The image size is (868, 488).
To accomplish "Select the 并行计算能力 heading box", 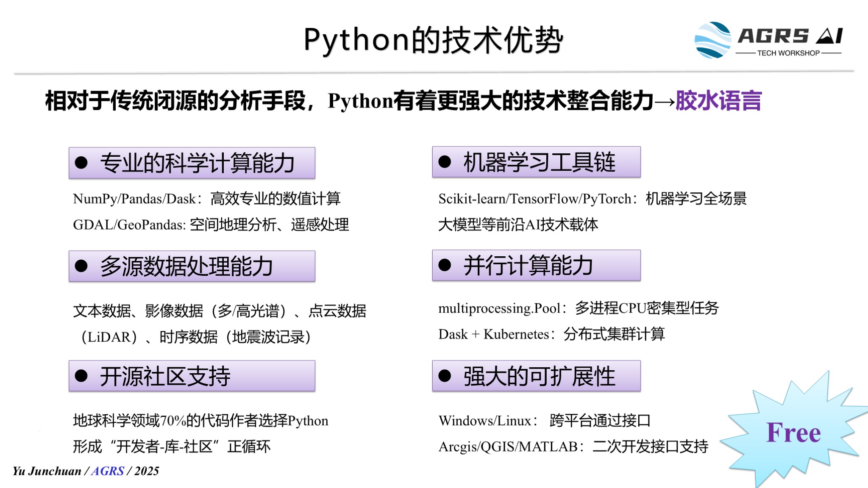I will coord(537,265).
